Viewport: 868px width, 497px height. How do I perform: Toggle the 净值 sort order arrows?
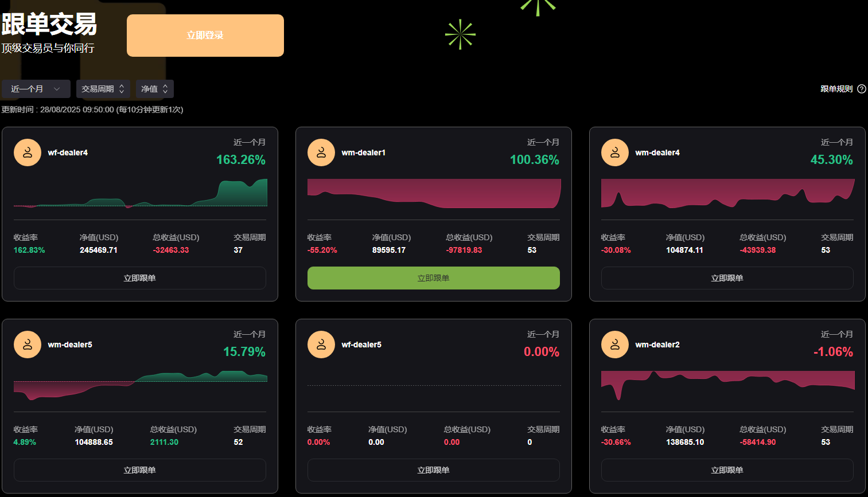pyautogui.click(x=154, y=89)
